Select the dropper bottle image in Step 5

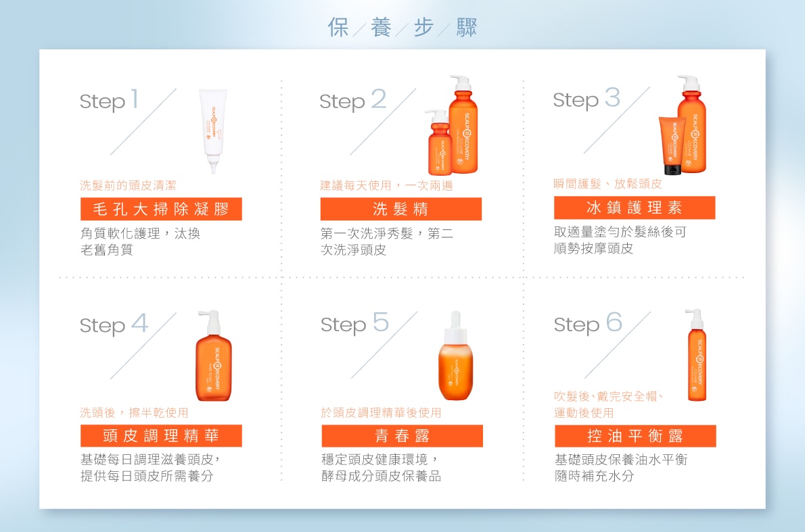coord(455,362)
